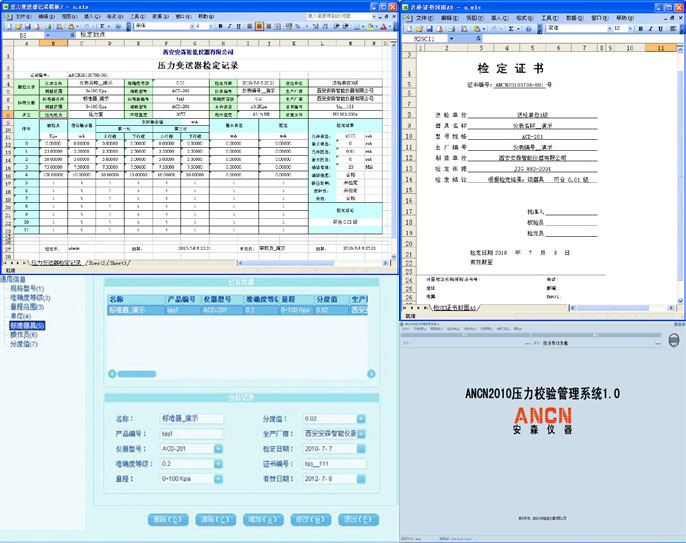Click column B header in left Excel

click(53, 43)
